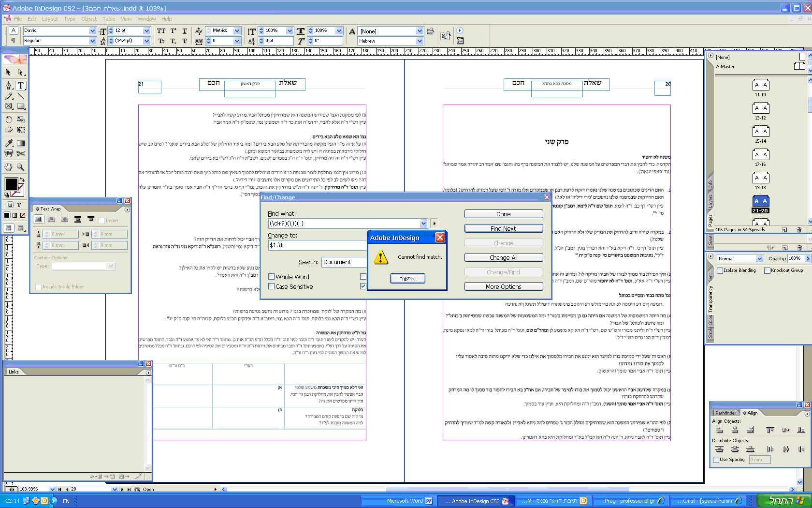Screen dimensions: 812x508
Task: Select the Pen tool
Action: 9,86
